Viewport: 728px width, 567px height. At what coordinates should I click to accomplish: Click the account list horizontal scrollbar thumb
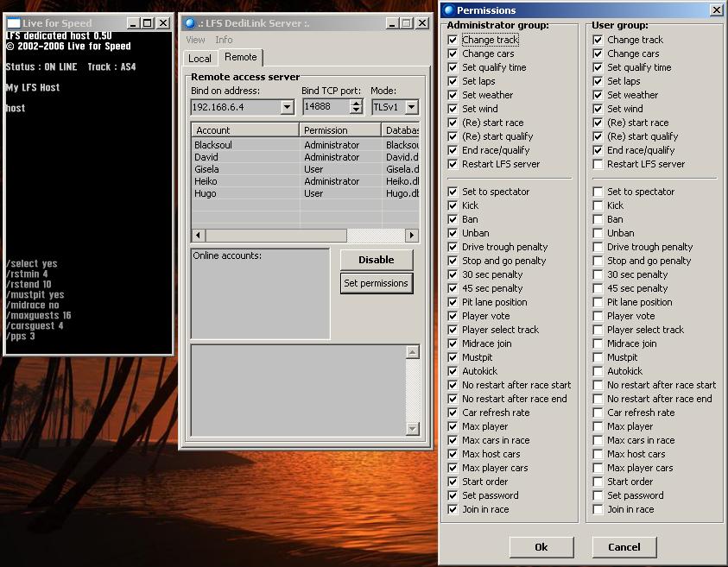(275, 236)
